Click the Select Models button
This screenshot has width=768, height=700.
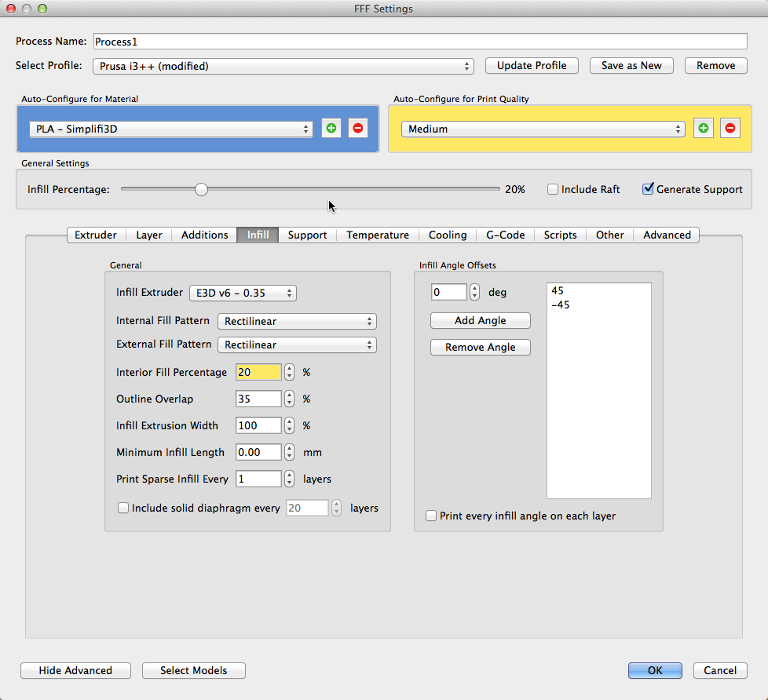(x=193, y=671)
